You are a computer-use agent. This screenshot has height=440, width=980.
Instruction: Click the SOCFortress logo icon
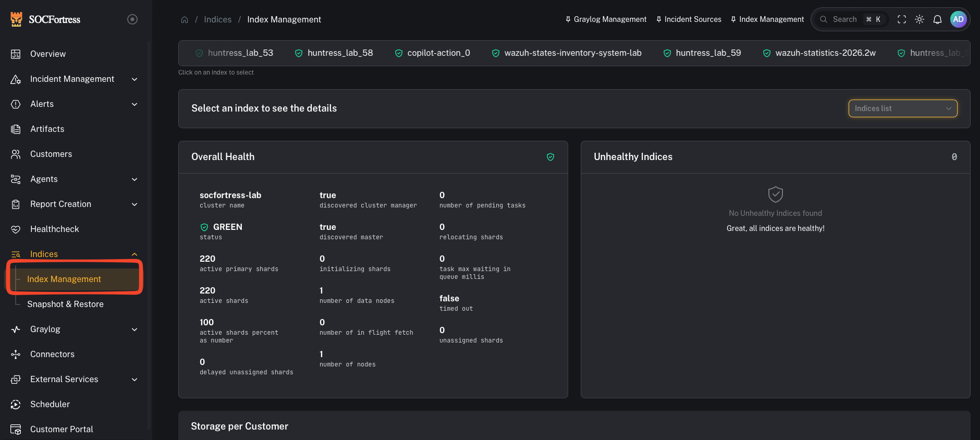pyautogui.click(x=17, y=19)
